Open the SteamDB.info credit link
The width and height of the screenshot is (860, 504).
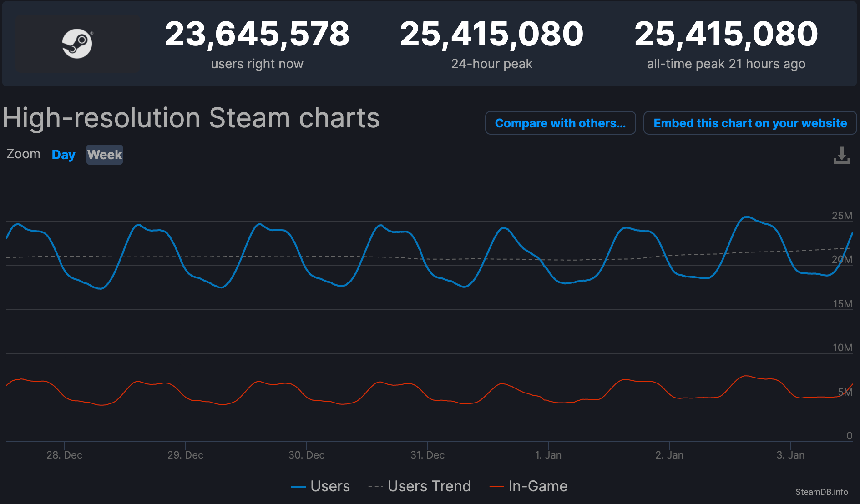[x=821, y=492]
